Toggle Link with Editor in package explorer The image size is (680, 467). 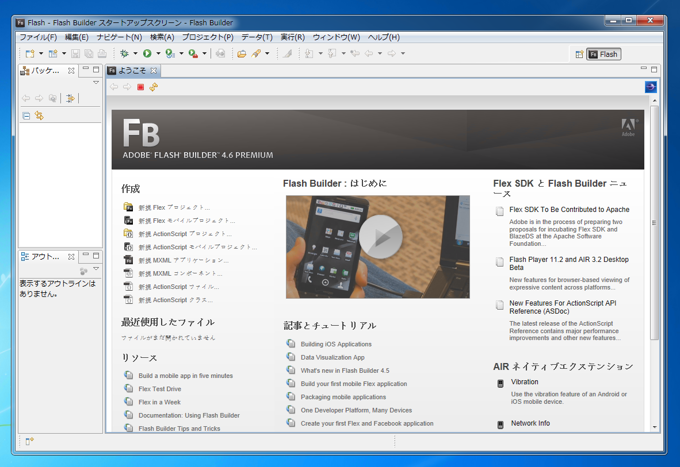pyautogui.click(x=39, y=116)
